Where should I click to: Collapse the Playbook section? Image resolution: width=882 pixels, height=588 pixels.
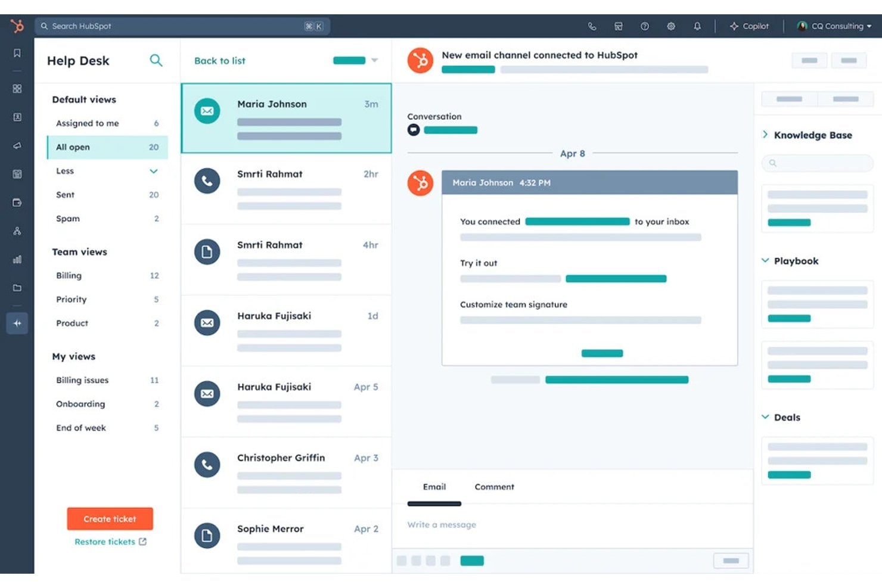point(765,260)
